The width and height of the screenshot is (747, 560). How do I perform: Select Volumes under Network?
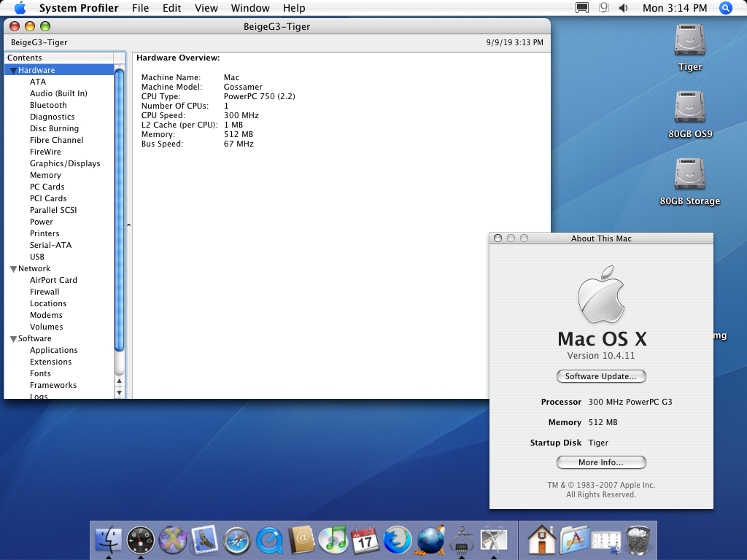click(x=46, y=327)
